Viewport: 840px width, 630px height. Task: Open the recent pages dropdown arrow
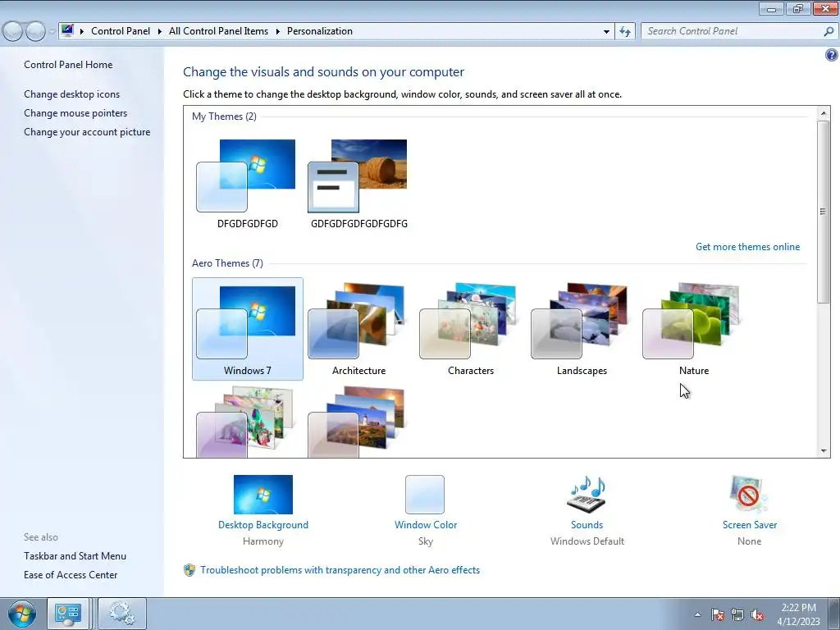52,32
